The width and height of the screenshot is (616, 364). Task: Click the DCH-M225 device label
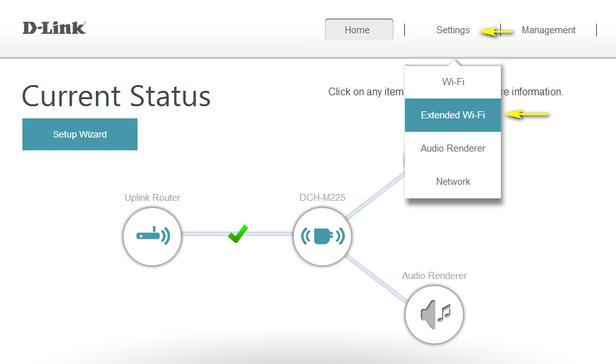pyautogui.click(x=322, y=198)
